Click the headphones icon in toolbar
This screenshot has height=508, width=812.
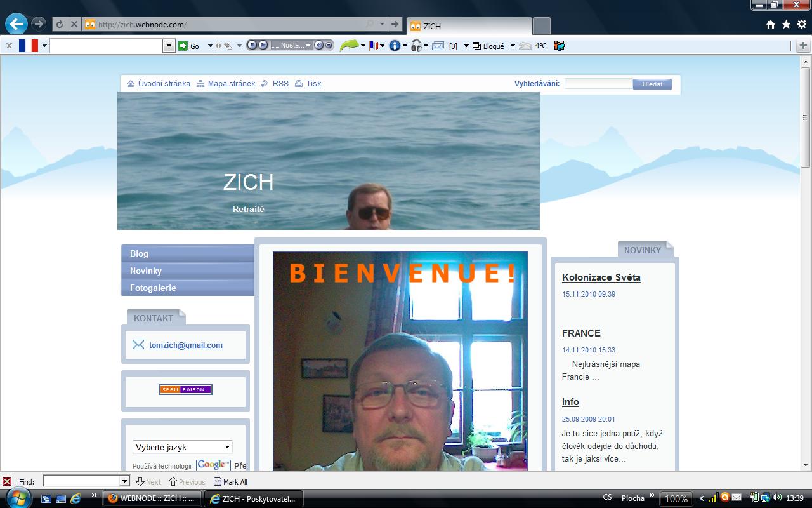(x=416, y=46)
